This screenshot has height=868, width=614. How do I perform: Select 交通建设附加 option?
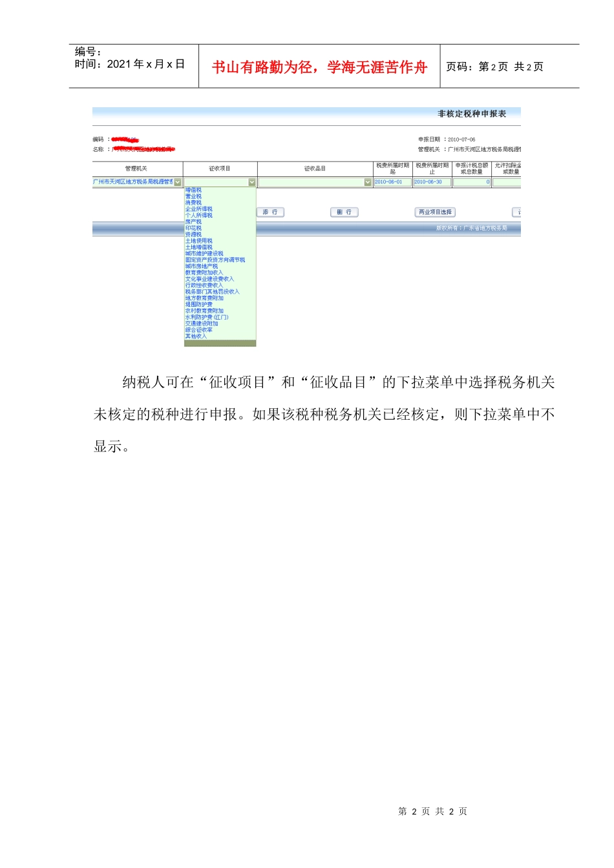pos(202,324)
